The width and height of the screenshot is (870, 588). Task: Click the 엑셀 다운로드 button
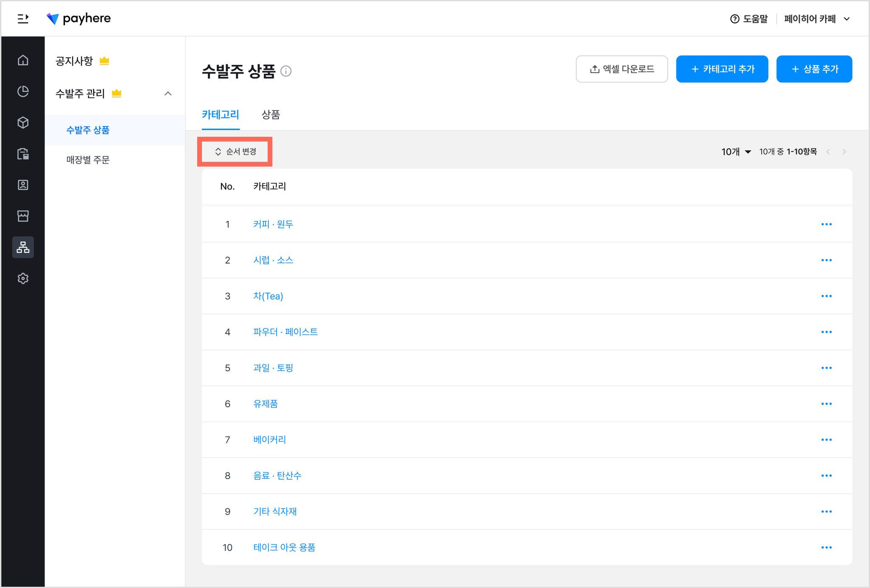[622, 69]
